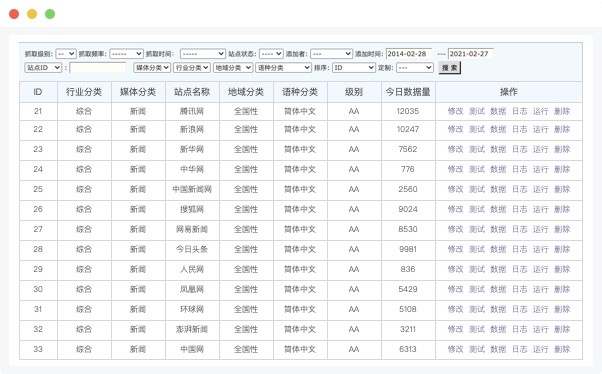Click 运行 for 环球网 row
The image size is (602, 374).
pyautogui.click(x=541, y=309)
